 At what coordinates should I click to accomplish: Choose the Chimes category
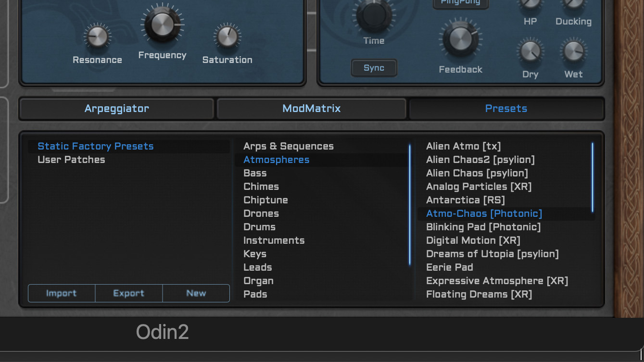click(x=321, y=187)
